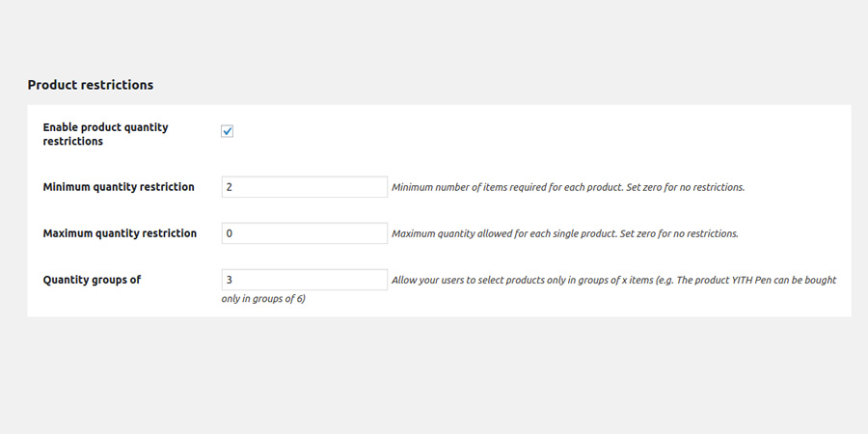Focus the Minimum quantity restriction input
This screenshot has width=868, height=434.
tap(304, 187)
